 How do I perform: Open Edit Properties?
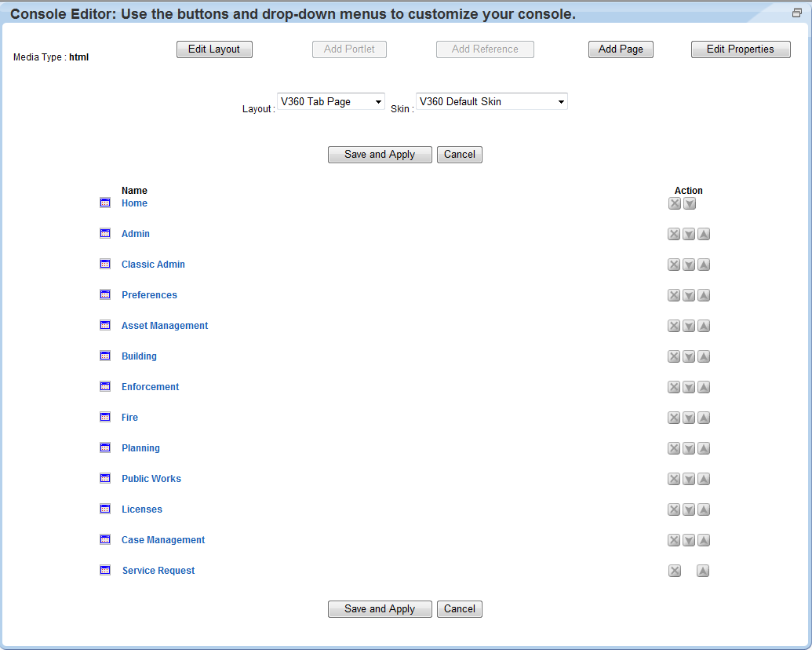click(x=740, y=49)
